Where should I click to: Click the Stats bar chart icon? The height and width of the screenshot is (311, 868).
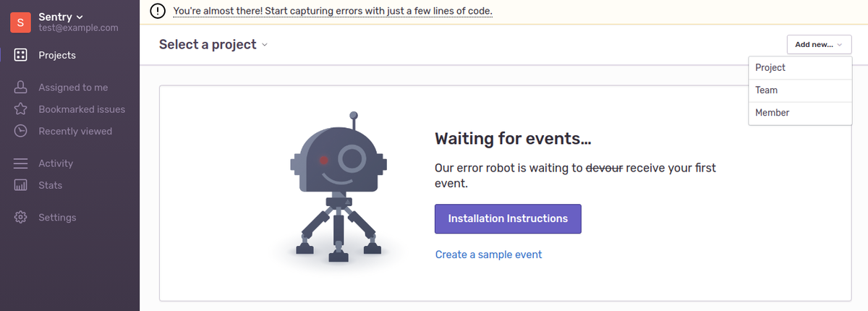(x=21, y=185)
